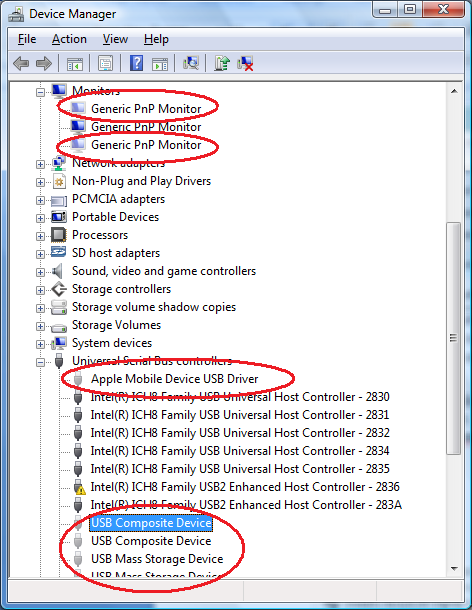Collapse the Monitors tree node

click(40, 92)
